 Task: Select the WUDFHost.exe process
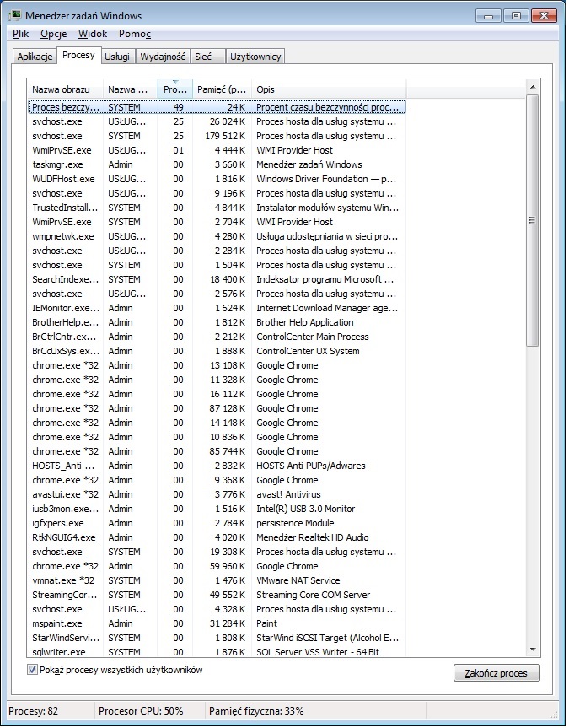click(217, 179)
